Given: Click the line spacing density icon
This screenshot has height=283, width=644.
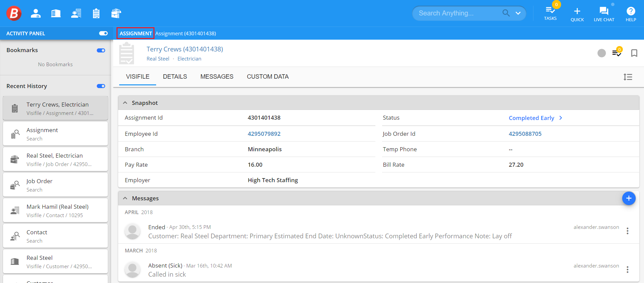Looking at the screenshot, I should (628, 77).
